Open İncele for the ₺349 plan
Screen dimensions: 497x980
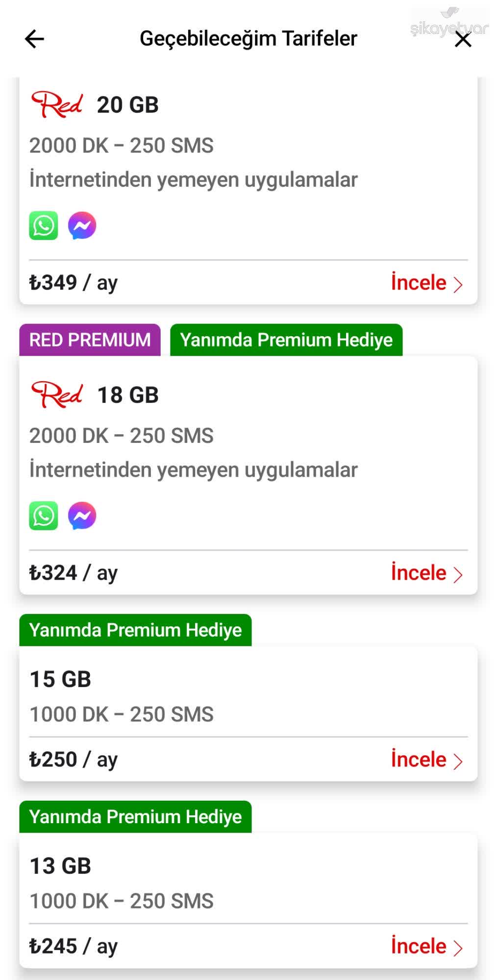(426, 283)
